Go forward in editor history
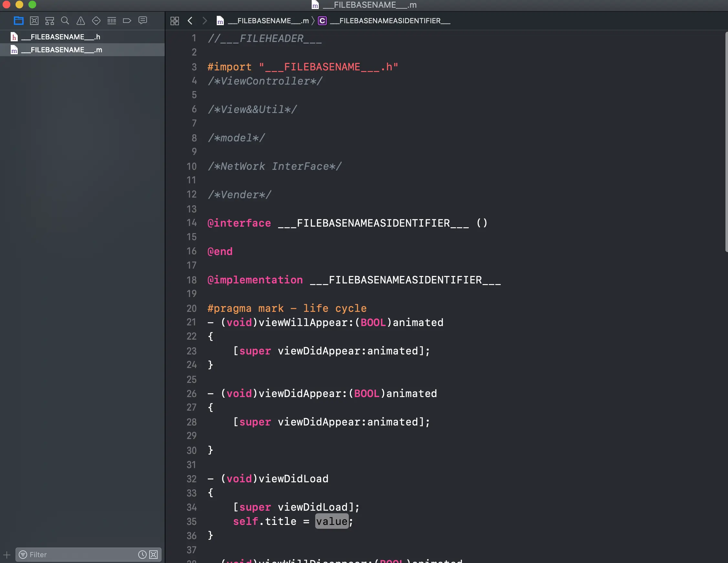This screenshot has height=563, width=728. click(x=205, y=21)
